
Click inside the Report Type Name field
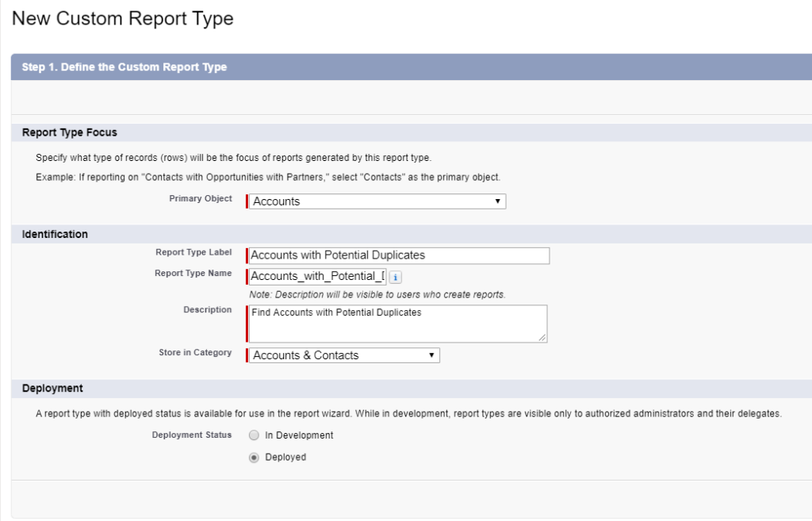click(x=317, y=276)
